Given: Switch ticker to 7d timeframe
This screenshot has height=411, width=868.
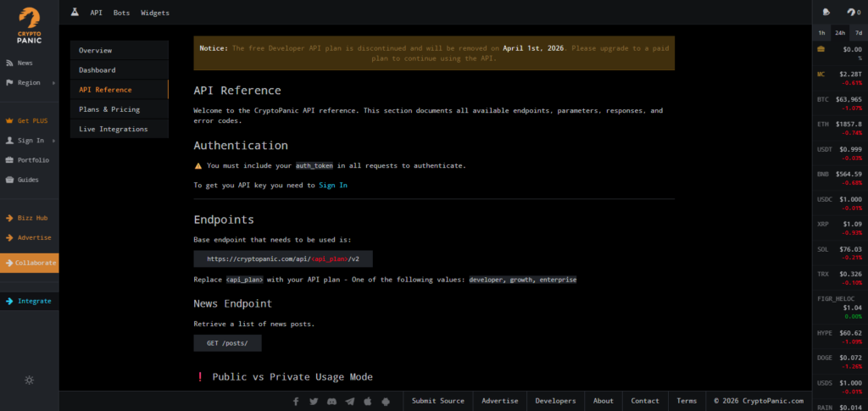Looking at the screenshot, I should click(859, 33).
